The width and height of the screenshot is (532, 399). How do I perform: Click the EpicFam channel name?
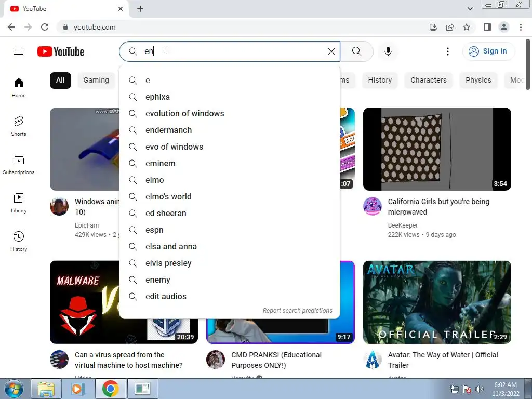(87, 225)
